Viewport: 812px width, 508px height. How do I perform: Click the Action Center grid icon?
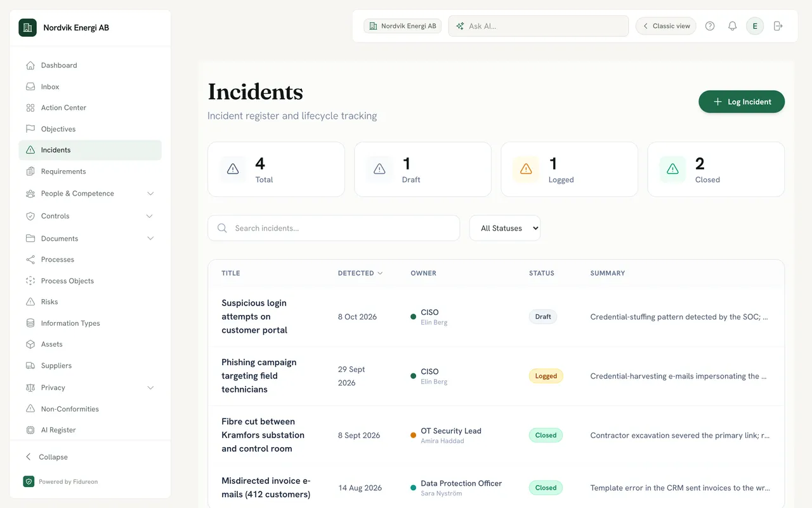click(x=30, y=108)
